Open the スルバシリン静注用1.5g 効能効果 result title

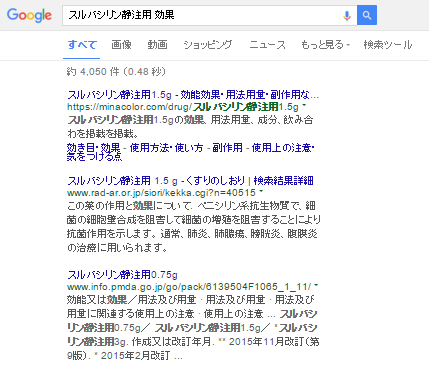193,95
